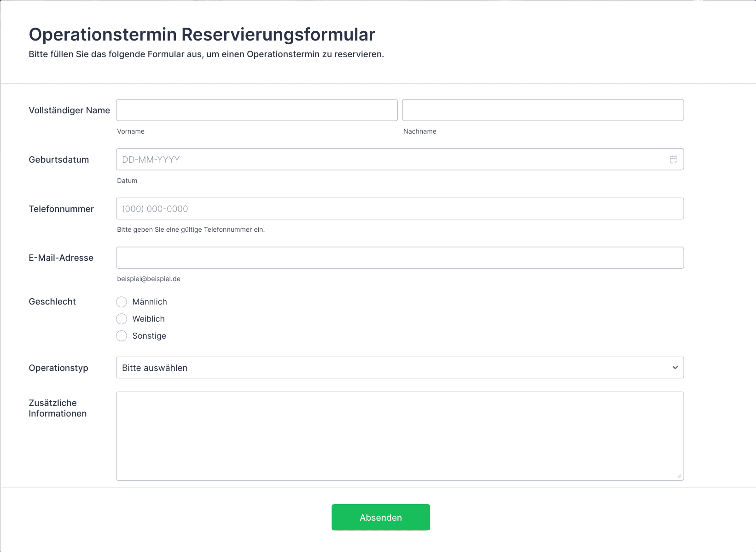Click the 'E-Mail-Adresse' label text

[x=61, y=258]
